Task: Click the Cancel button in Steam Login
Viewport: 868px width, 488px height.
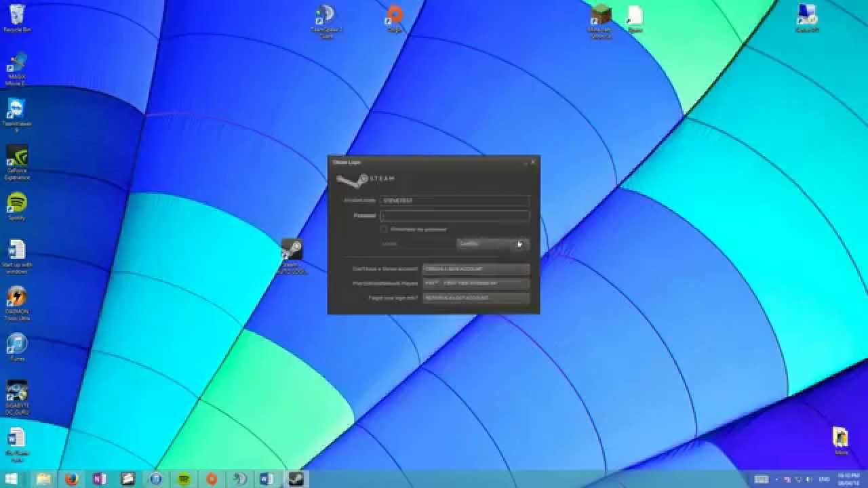Action: (492, 243)
